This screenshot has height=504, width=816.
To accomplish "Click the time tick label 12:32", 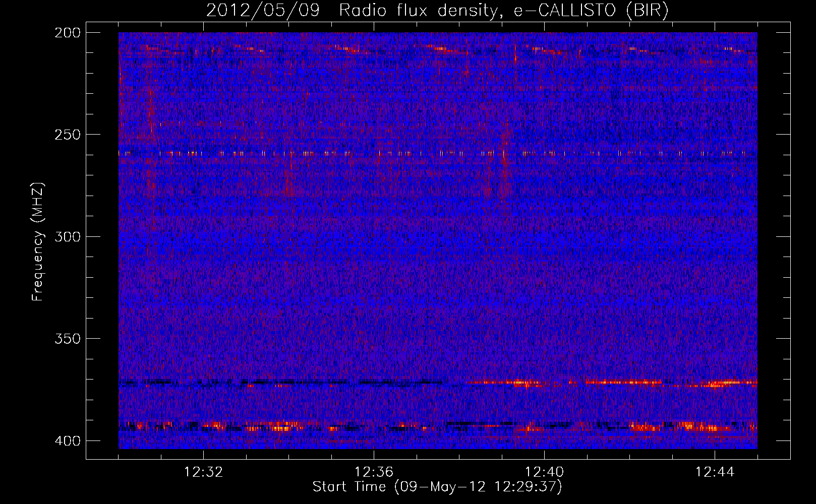I will pos(203,472).
